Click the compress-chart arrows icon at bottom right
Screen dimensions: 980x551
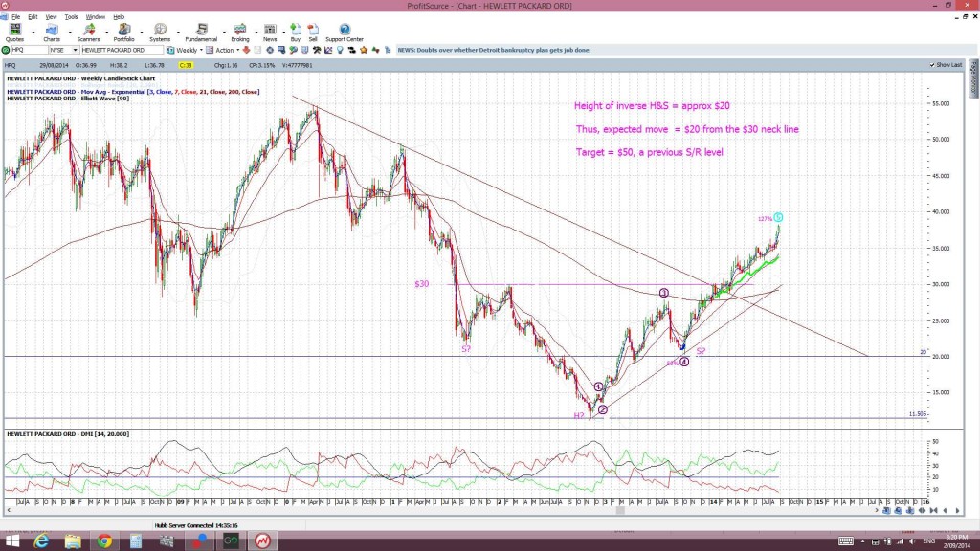[934, 511]
